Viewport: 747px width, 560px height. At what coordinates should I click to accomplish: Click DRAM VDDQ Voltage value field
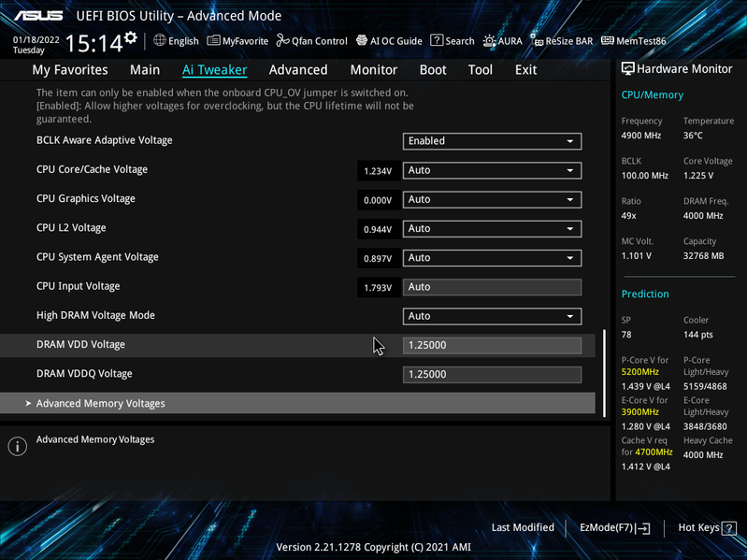pyautogui.click(x=492, y=374)
